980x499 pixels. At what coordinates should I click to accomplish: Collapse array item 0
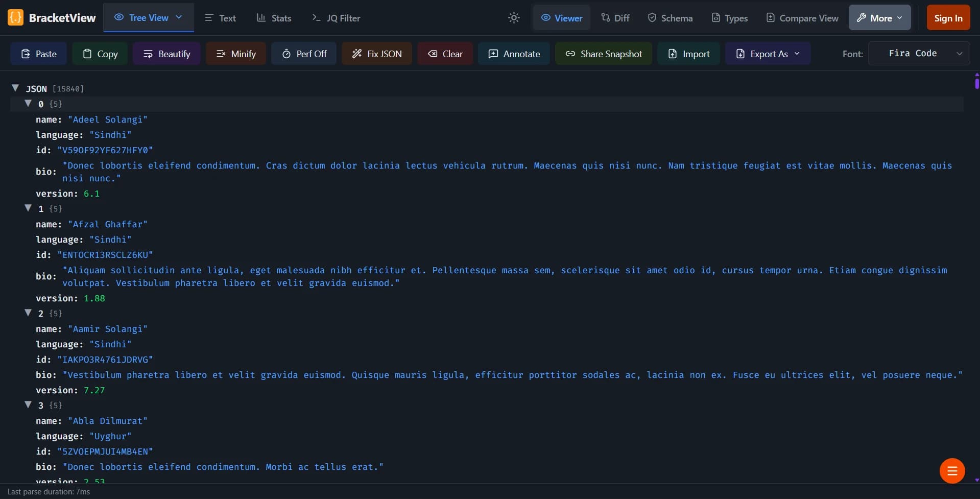click(28, 103)
